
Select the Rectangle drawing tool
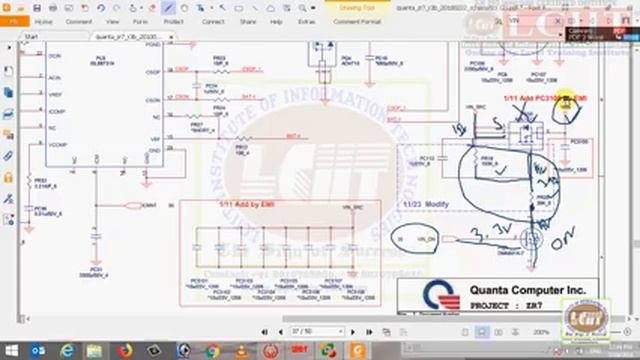click(239, 8)
